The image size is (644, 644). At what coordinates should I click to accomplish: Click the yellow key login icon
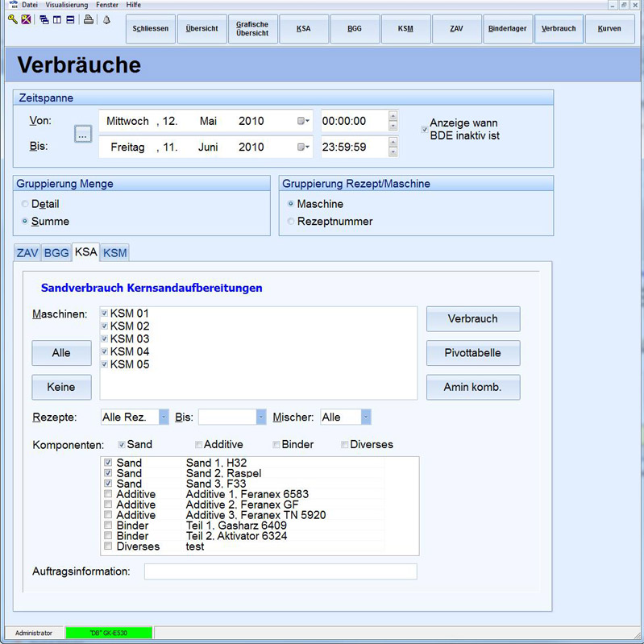[13, 19]
